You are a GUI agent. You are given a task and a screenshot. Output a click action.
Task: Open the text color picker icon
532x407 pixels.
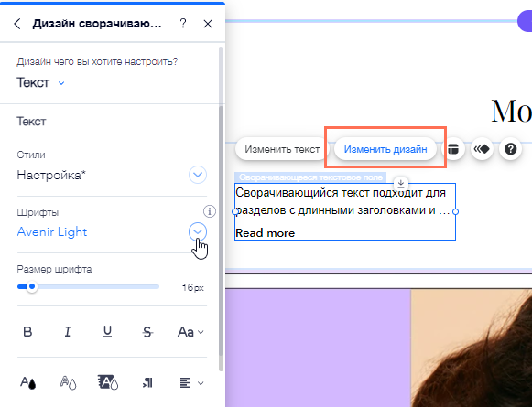coord(27,383)
